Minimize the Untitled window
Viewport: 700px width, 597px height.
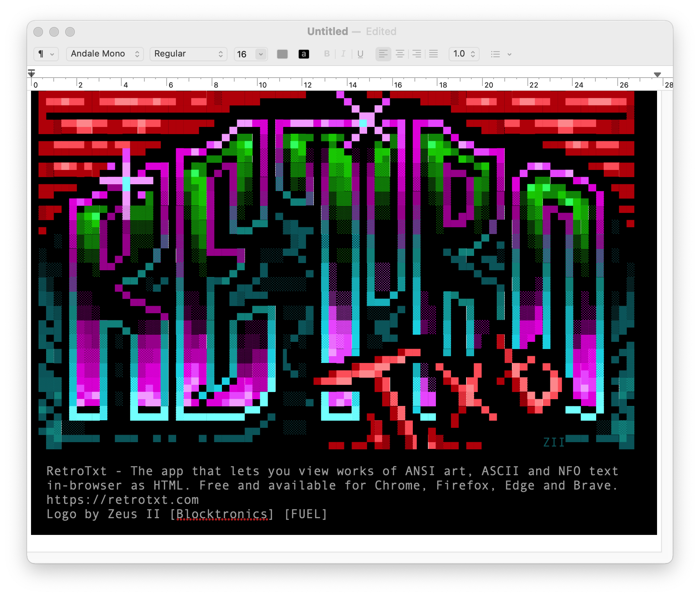coord(54,31)
